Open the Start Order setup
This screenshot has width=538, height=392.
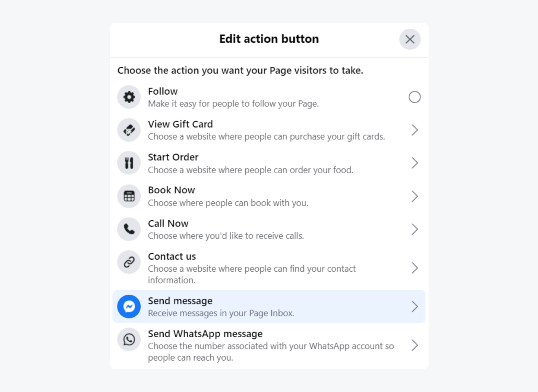click(414, 163)
